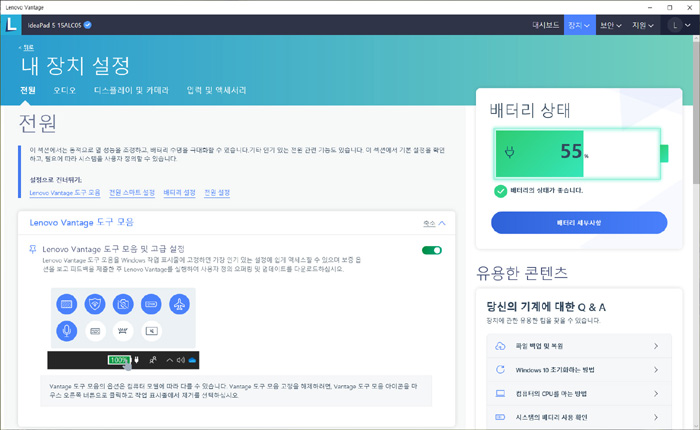
Task: Select the 전원 tab
Action: point(28,90)
